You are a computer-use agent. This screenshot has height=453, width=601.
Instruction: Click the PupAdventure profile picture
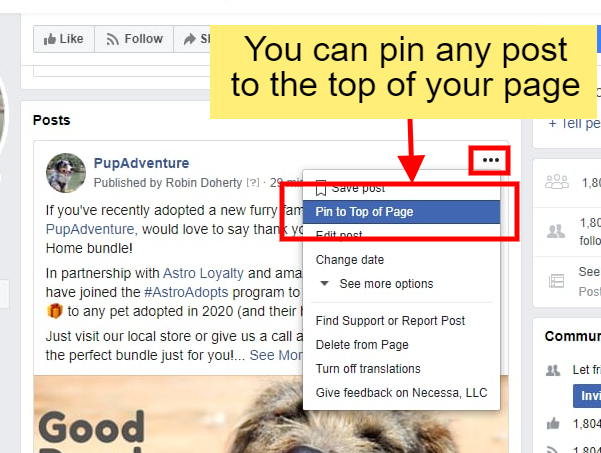(66, 173)
